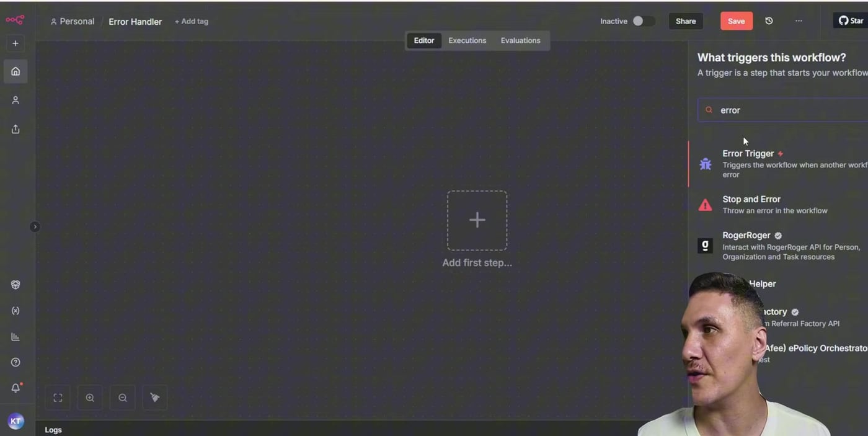Select the Stop and Error node
The width and height of the screenshot is (868, 436).
pos(778,205)
